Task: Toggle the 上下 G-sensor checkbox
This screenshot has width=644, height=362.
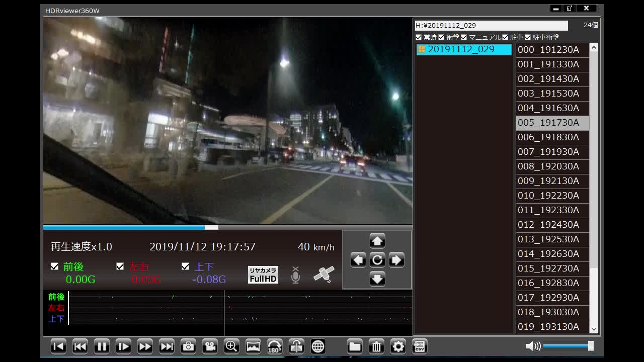Action: click(x=186, y=266)
